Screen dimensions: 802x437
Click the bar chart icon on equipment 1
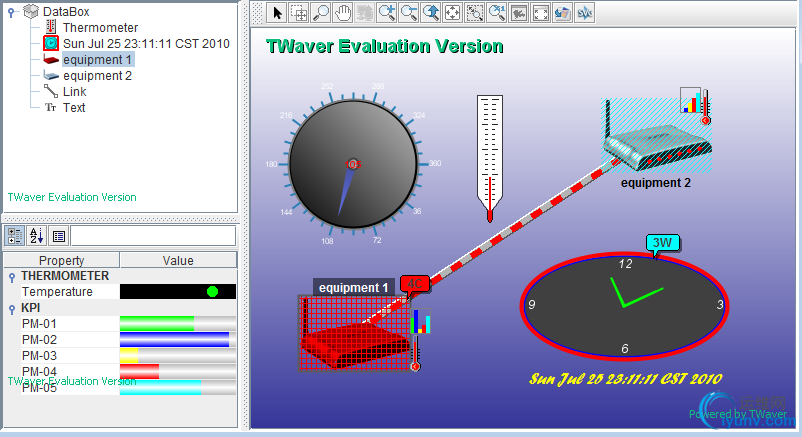coord(421,321)
